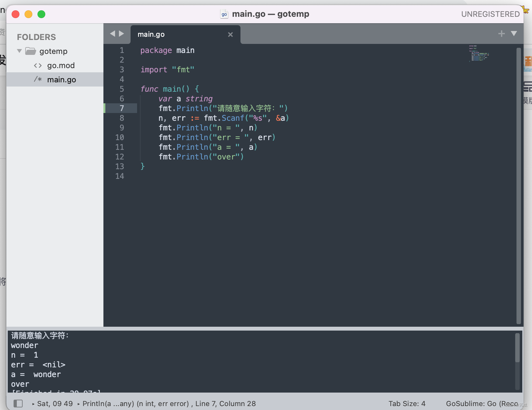Collapse the gotemp folder disclosure triangle
Image resolution: width=532 pixels, height=410 pixels.
point(19,51)
